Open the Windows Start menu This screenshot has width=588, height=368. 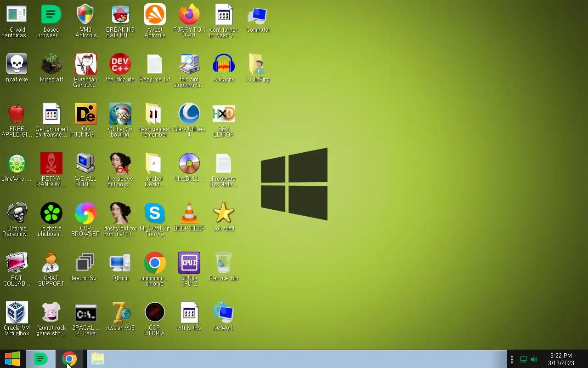[x=12, y=359]
